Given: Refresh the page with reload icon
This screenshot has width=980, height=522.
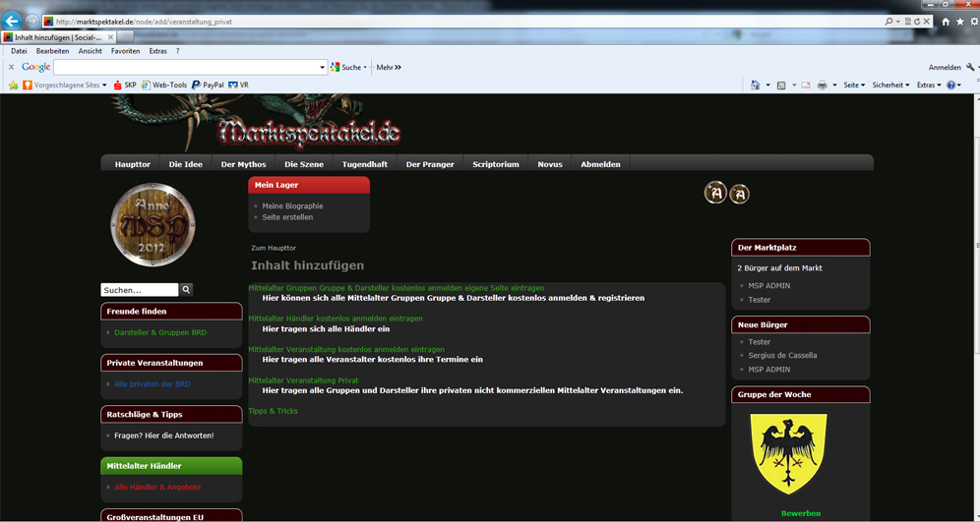Looking at the screenshot, I should pos(916,21).
